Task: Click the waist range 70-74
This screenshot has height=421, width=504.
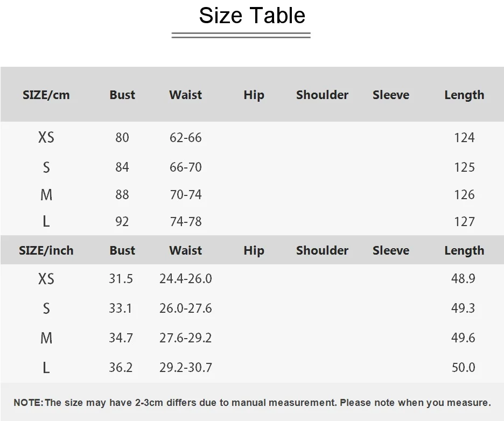Action: [x=185, y=194]
